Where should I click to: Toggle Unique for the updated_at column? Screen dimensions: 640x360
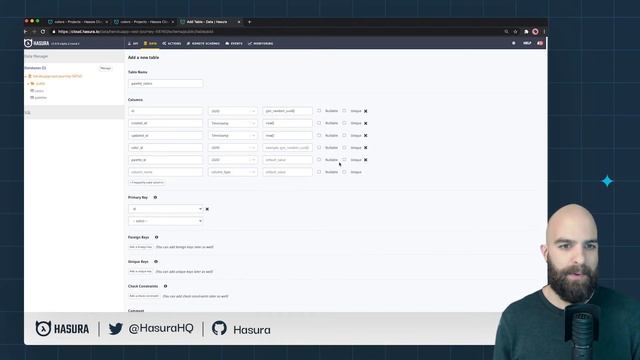[344, 135]
